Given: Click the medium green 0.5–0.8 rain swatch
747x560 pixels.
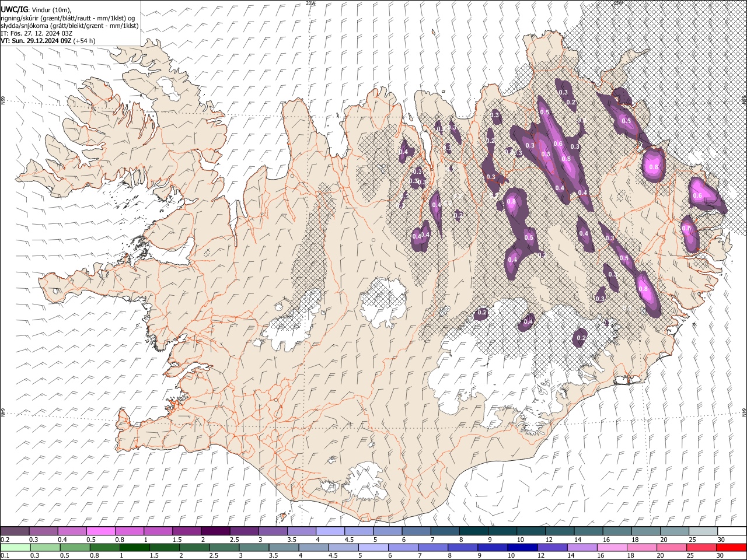Looking at the screenshot, I should pos(75,547).
